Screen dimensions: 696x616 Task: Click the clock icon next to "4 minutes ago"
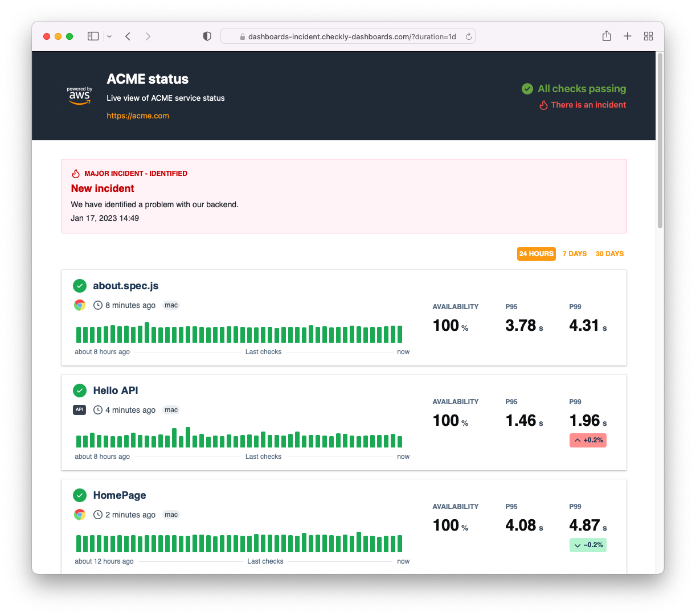point(97,409)
